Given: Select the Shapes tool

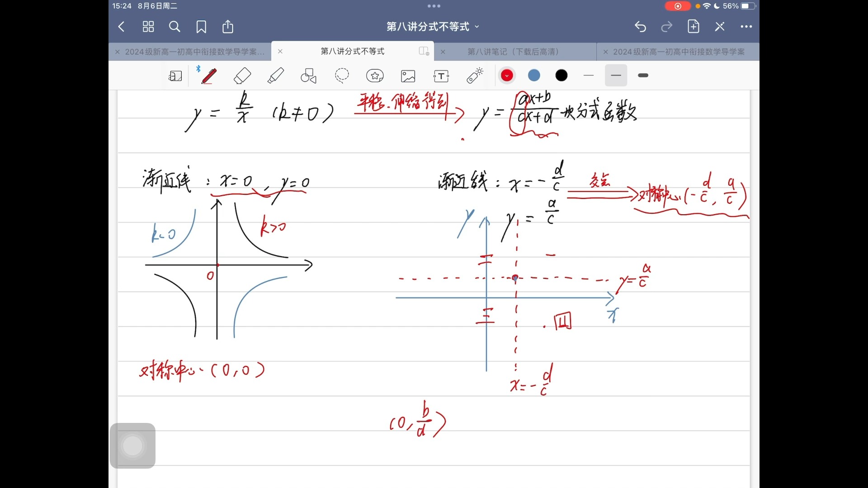Looking at the screenshot, I should point(309,76).
